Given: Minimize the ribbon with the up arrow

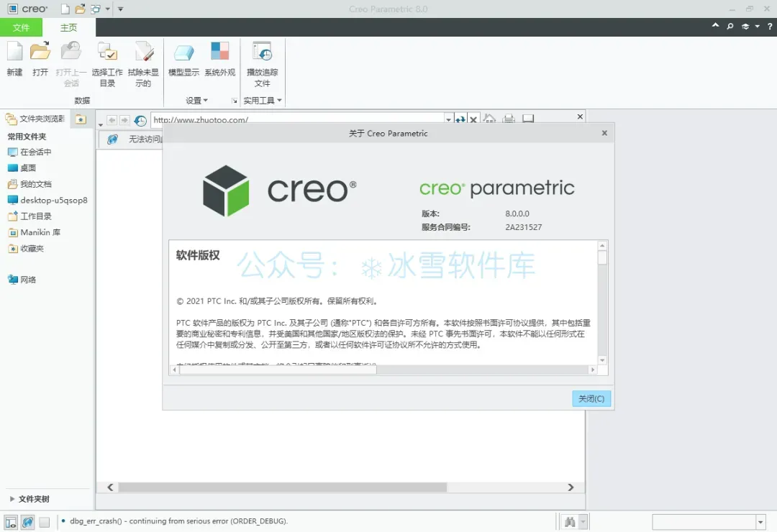Looking at the screenshot, I should (715, 25).
